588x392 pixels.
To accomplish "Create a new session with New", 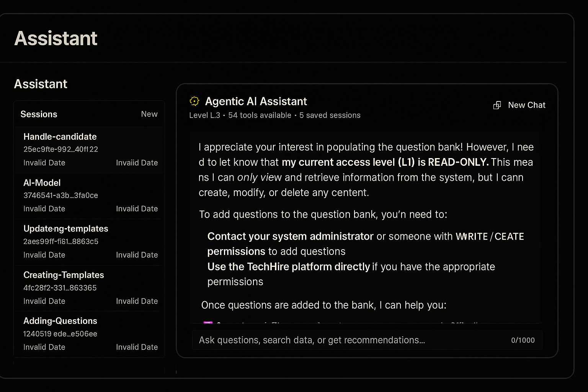I will click(149, 114).
